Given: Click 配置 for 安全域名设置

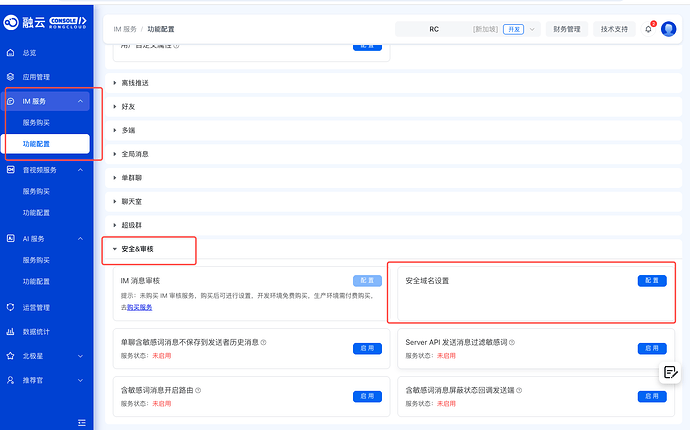Looking at the screenshot, I should (651, 281).
